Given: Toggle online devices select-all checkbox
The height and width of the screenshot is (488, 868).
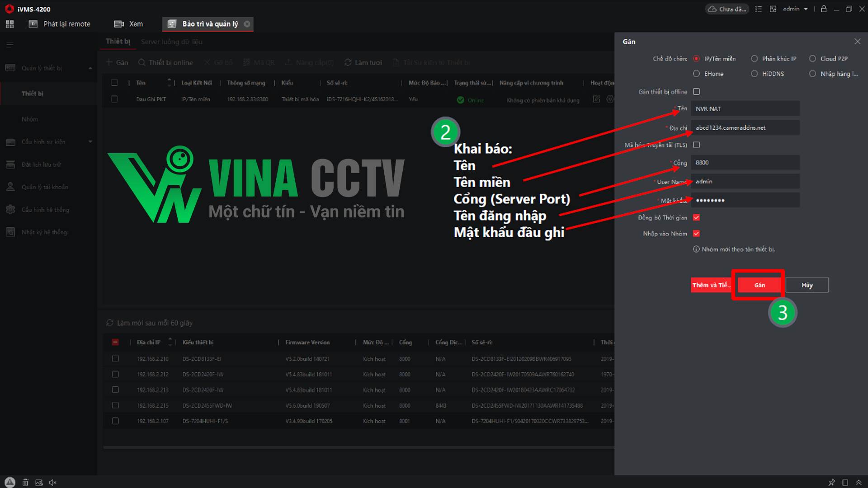Looking at the screenshot, I should [x=115, y=342].
